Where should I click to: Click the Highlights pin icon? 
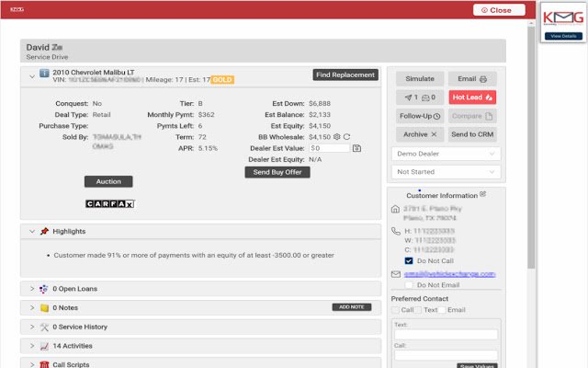[x=44, y=231]
